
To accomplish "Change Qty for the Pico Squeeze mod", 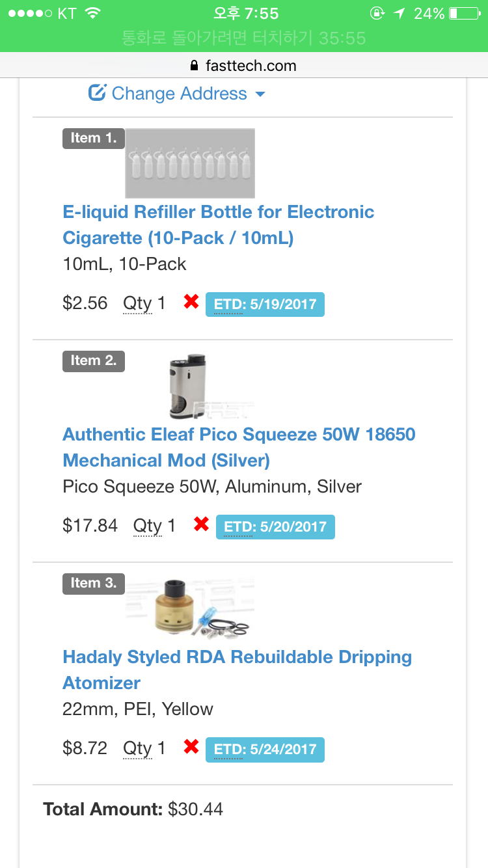I will (154, 526).
